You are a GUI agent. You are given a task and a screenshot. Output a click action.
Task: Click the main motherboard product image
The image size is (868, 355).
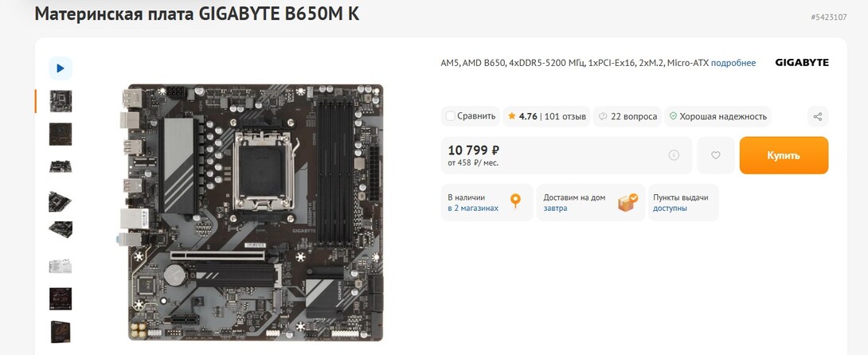(253, 213)
